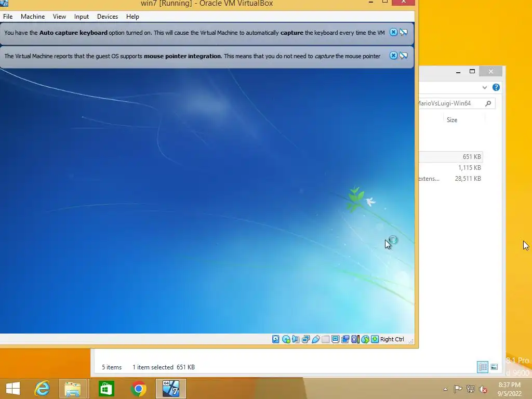Show hidden tray icons arrow
The height and width of the screenshot is (399, 532).
tap(445, 389)
